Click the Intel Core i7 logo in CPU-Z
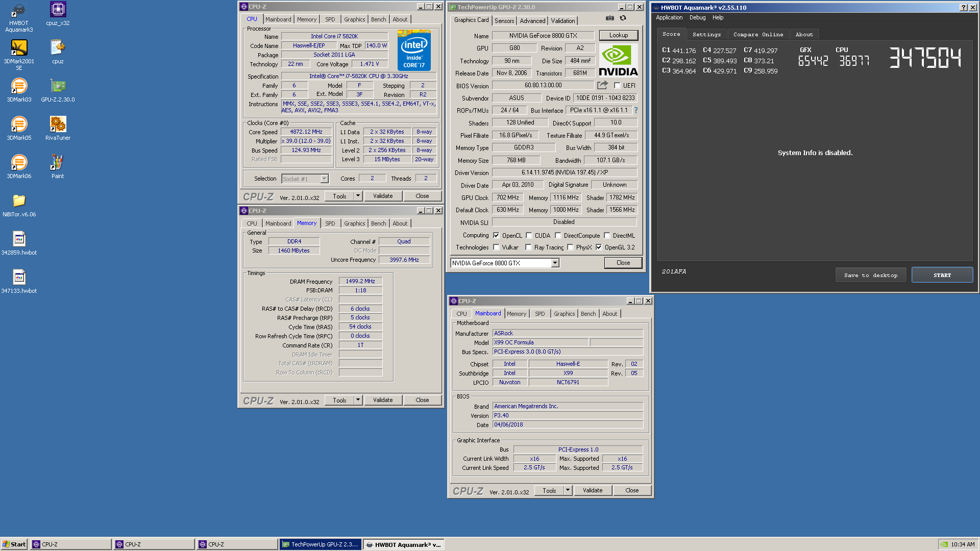Image resolution: width=980 pixels, height=551 pixels. 414,50
